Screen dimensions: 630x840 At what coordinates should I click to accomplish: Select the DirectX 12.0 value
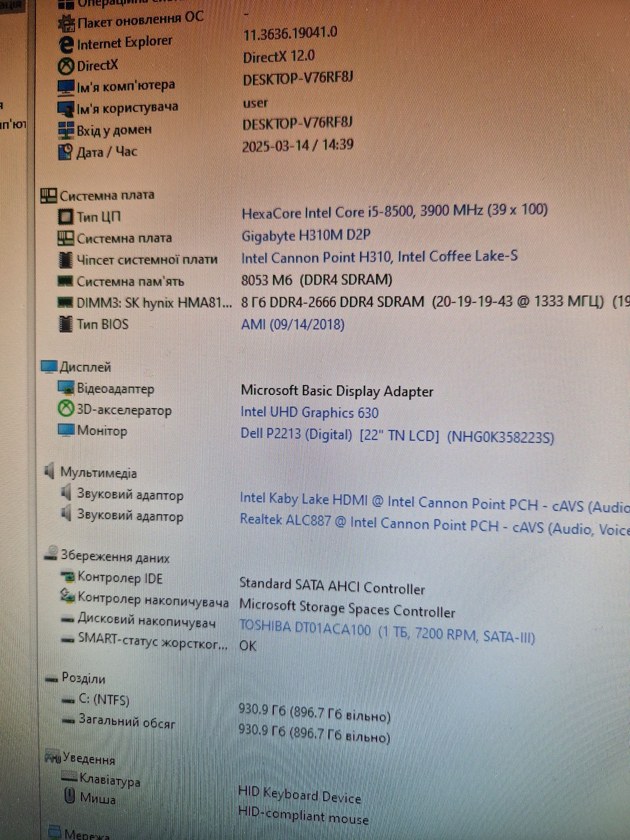pos(279,57)
